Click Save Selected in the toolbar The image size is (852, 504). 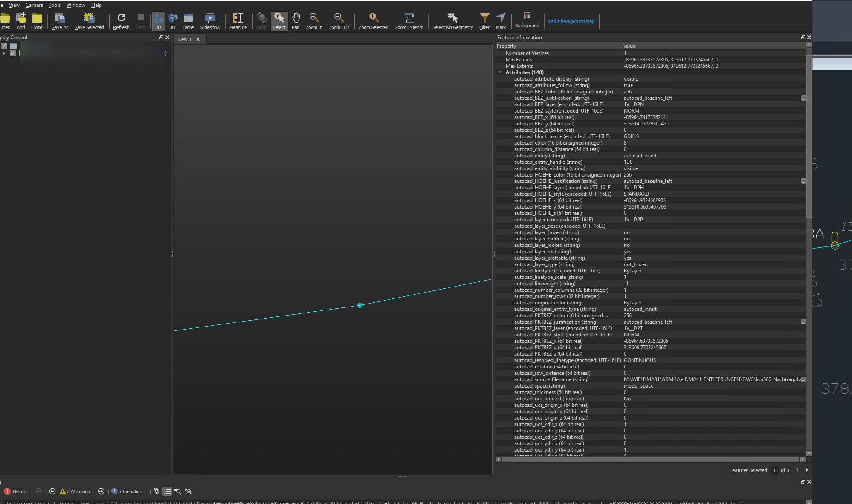[89, 21]
